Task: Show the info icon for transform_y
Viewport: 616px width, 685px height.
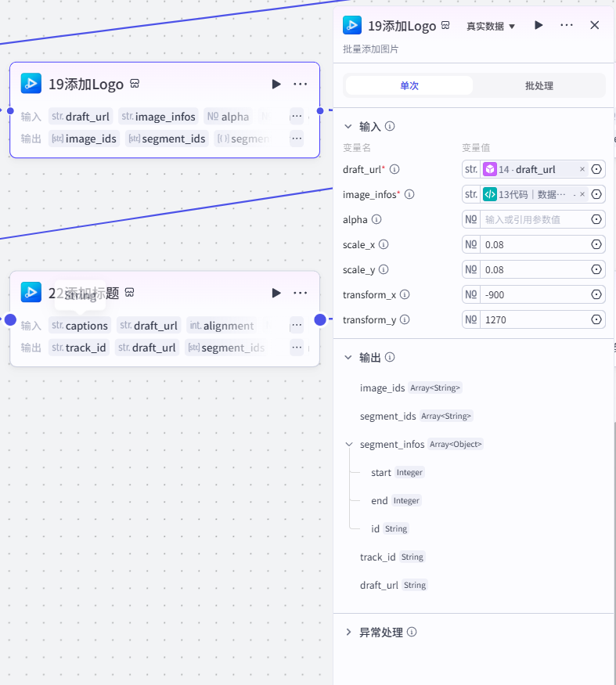Action: tap(405, 319)
